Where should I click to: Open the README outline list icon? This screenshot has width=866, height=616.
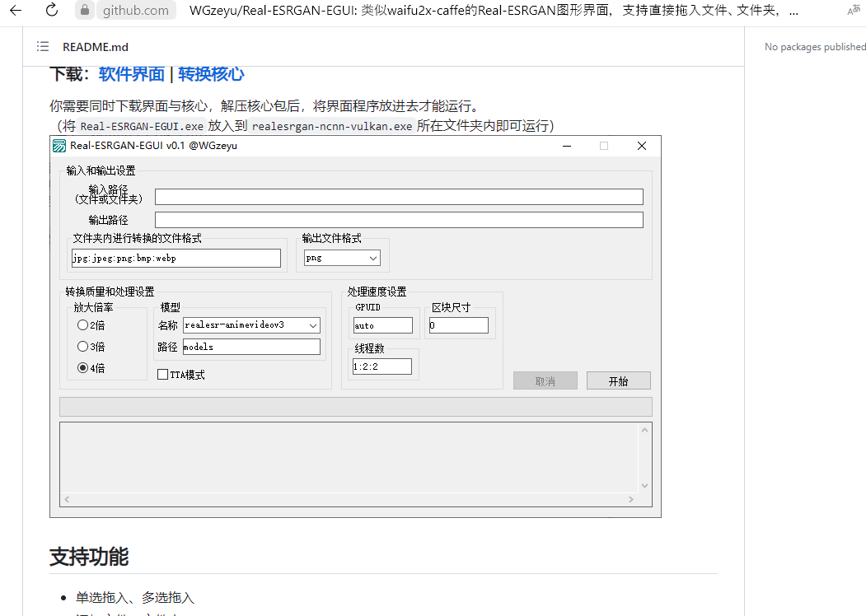43,47
